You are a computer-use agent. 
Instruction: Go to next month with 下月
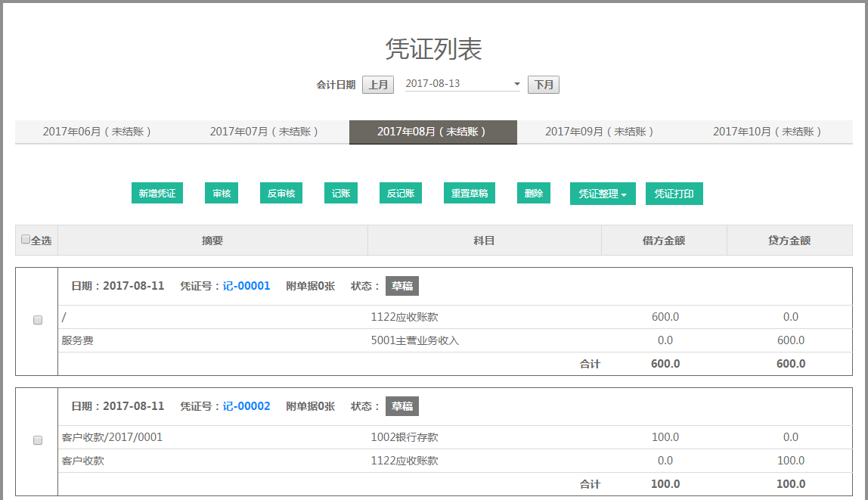544,85
